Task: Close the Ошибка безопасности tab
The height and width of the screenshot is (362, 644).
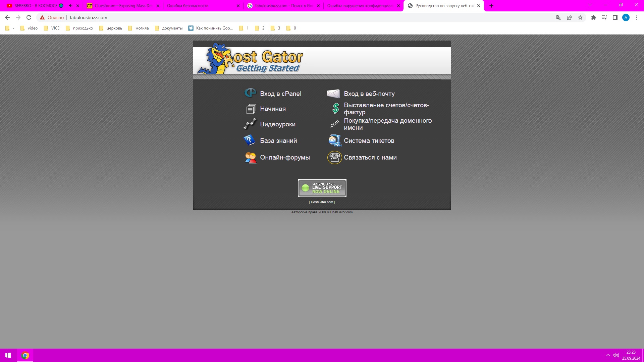Action: 238,6
